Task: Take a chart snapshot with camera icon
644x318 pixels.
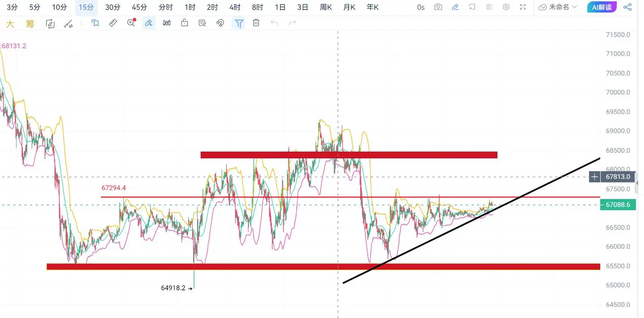Action: click(438, 7)
